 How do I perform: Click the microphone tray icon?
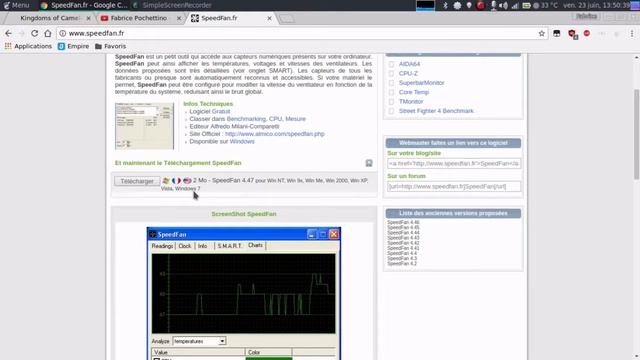pos(493,5)
